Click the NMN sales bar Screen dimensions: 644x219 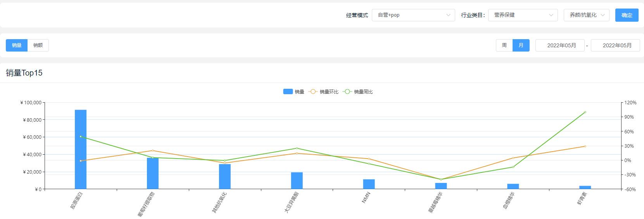point(369,184)
